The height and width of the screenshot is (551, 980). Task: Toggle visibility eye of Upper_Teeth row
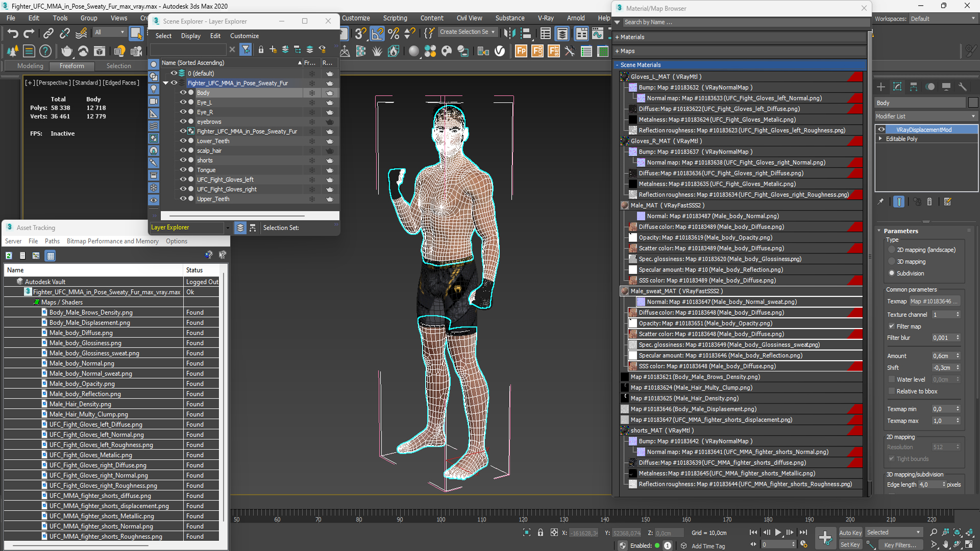click(x=183, y=199)
